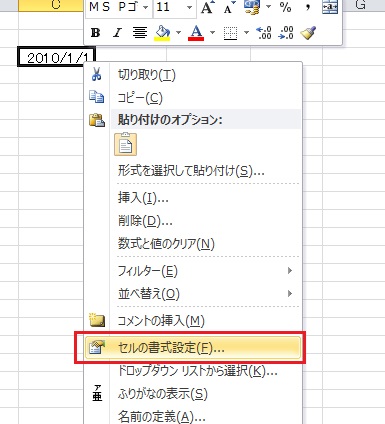Choose 名前の定義(A)...
Image resolution: width=385 pixels, height=424 pixels.
tap(193, 416)
